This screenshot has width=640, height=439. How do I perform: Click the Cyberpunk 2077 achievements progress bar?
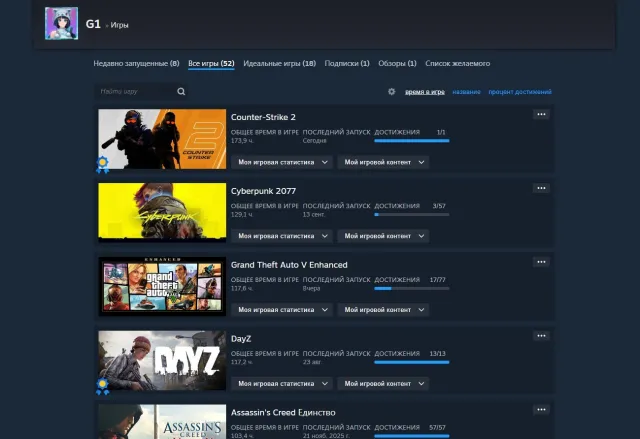point(411,215)
